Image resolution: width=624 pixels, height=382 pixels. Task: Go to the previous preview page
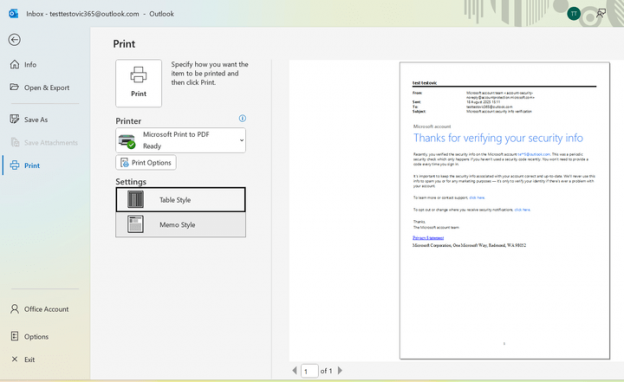(x=294, y=370)
